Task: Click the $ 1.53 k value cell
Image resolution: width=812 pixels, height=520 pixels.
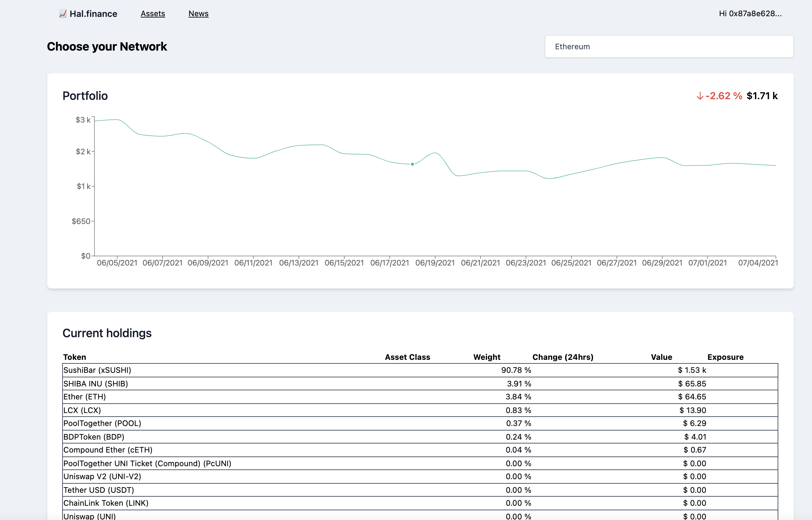Action: point(692,370)
